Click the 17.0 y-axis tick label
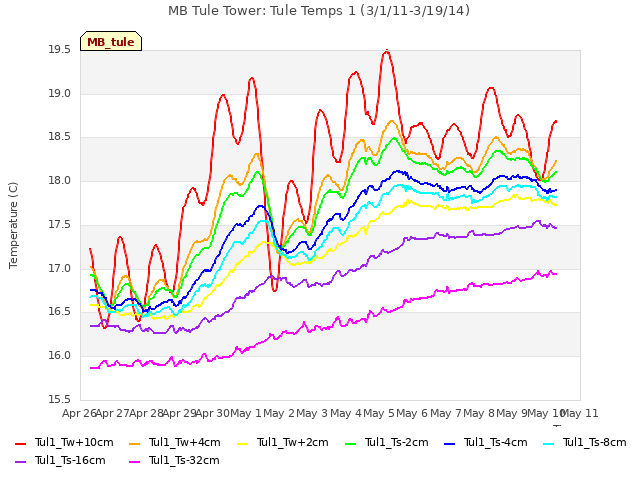The width and height of the screenshot is (640, 480). [59, 269]
